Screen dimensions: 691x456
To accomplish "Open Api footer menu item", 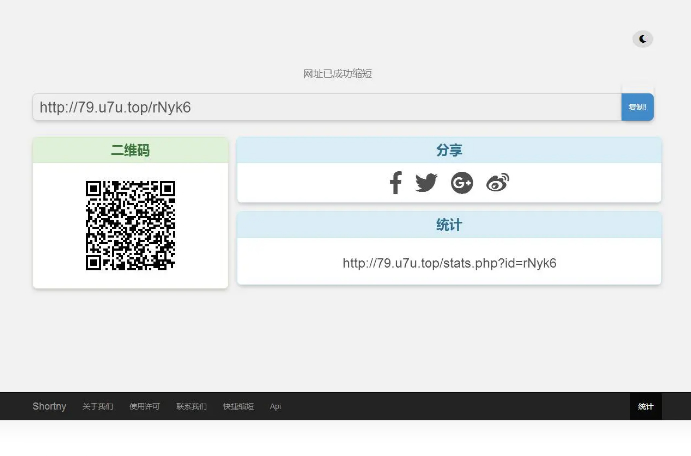I will tap(275, 406).
